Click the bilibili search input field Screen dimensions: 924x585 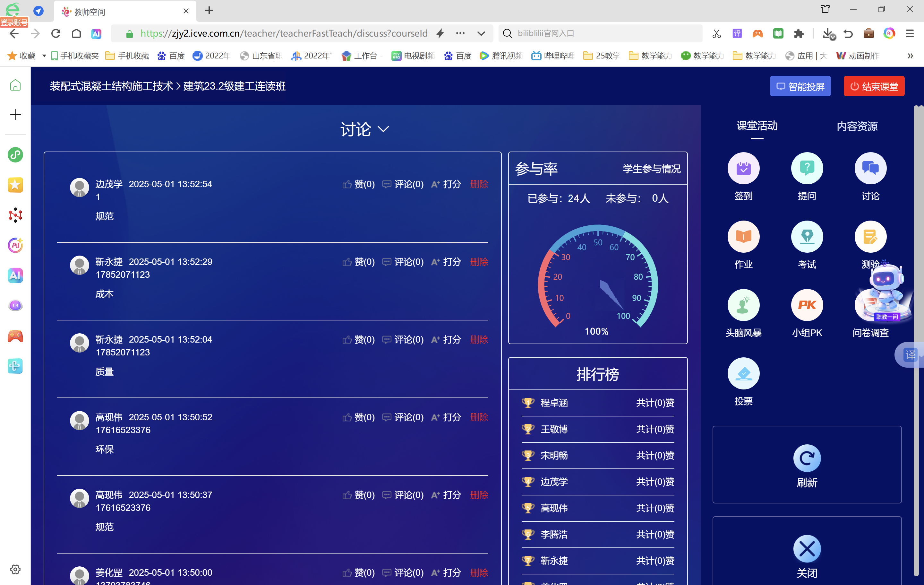(x=601, y=33)
